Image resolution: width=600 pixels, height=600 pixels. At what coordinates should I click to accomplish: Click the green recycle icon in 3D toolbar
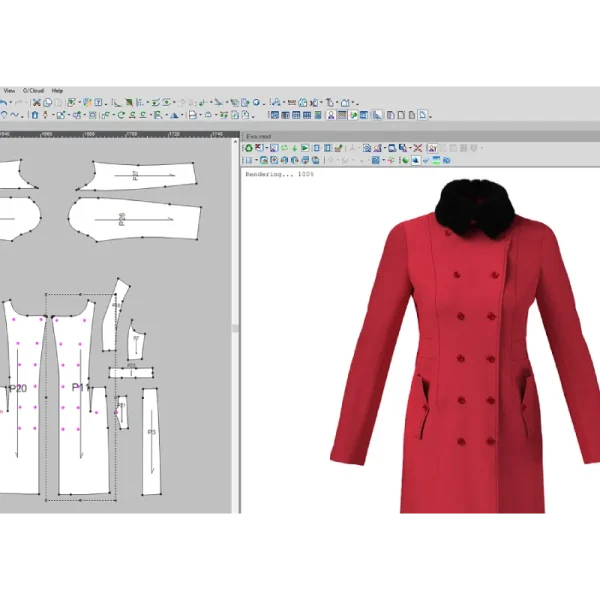point(249,148)
